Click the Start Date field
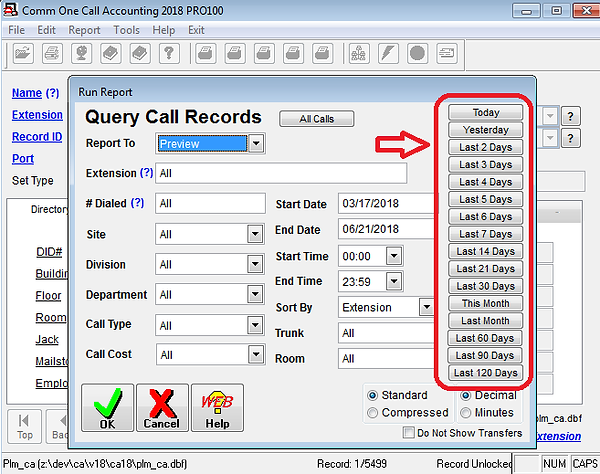The width and height of the screenshot is (600, 474). click(x=387, y=203)
